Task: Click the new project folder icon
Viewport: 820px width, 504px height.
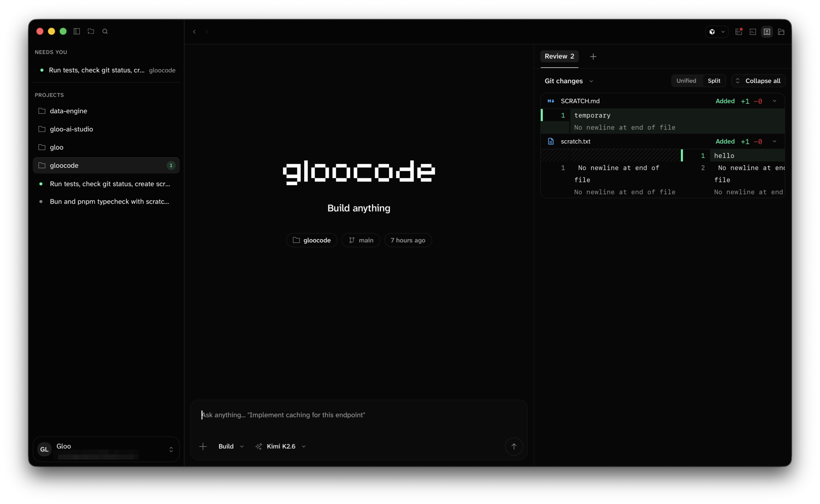Action: [x=91, y=31]
